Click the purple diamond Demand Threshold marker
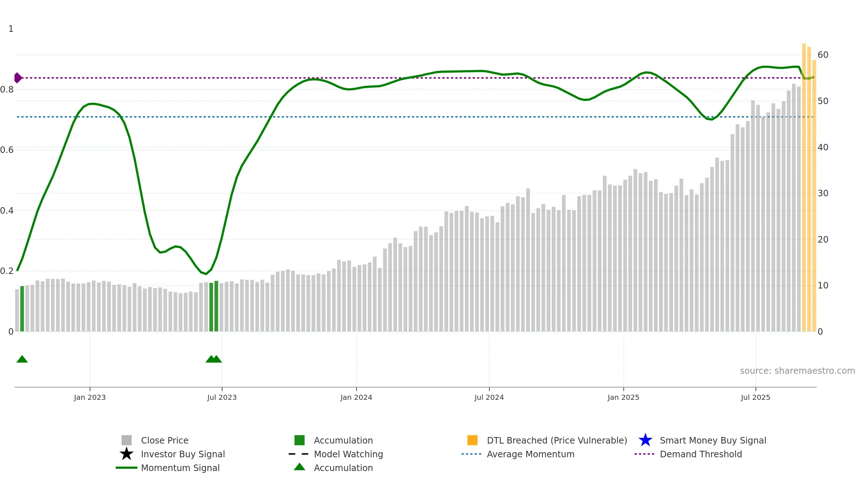This screenshot has width=868, height=488. 18,78
